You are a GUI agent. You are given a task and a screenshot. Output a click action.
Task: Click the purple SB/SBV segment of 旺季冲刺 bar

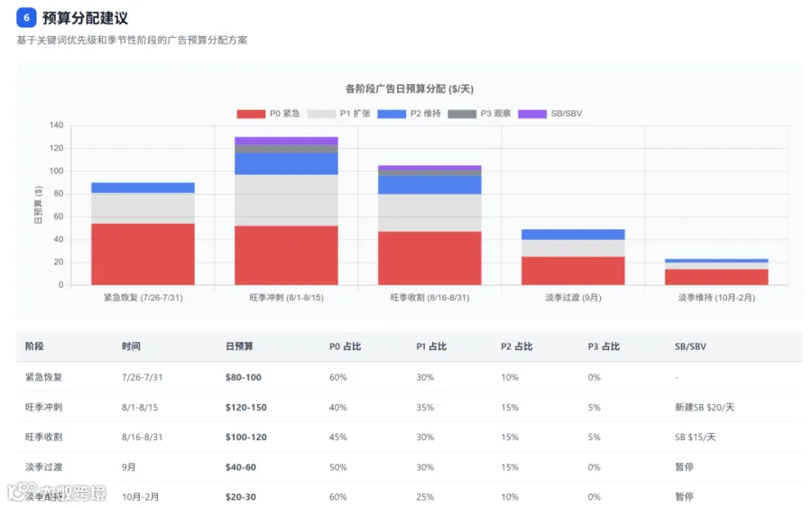[x=286, y=141]
